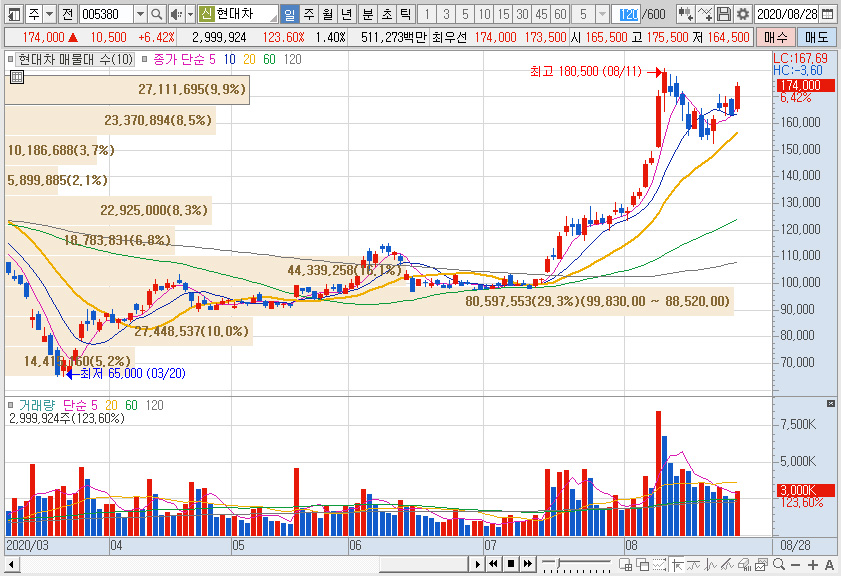
Task: Choose the 10 interval button
Action: click(x=484, y=14)
